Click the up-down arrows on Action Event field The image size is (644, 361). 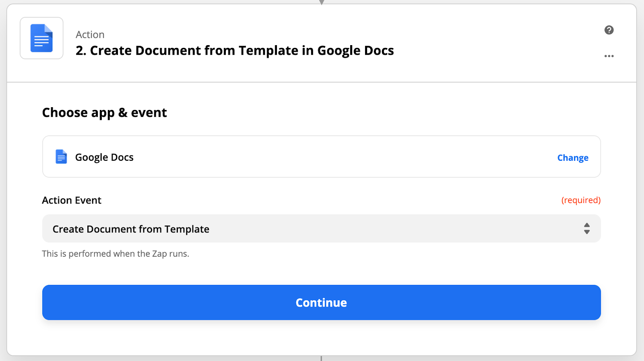coord(587,228)
